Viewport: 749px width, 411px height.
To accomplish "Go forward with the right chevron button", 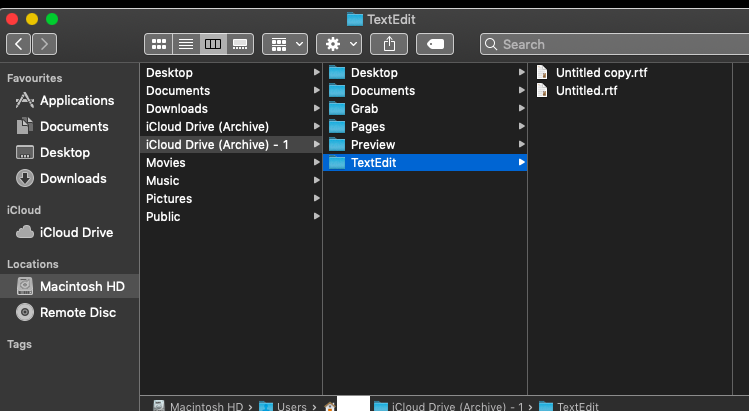I will coord(44,44).
